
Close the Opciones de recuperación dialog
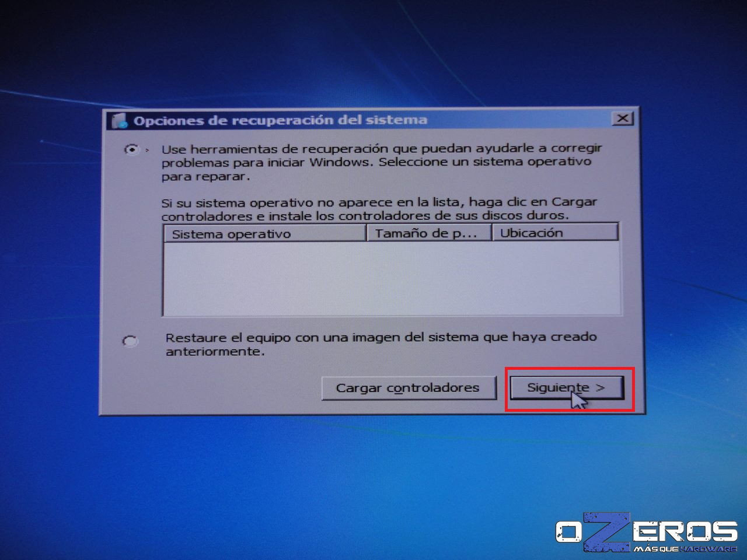(623, 118)
